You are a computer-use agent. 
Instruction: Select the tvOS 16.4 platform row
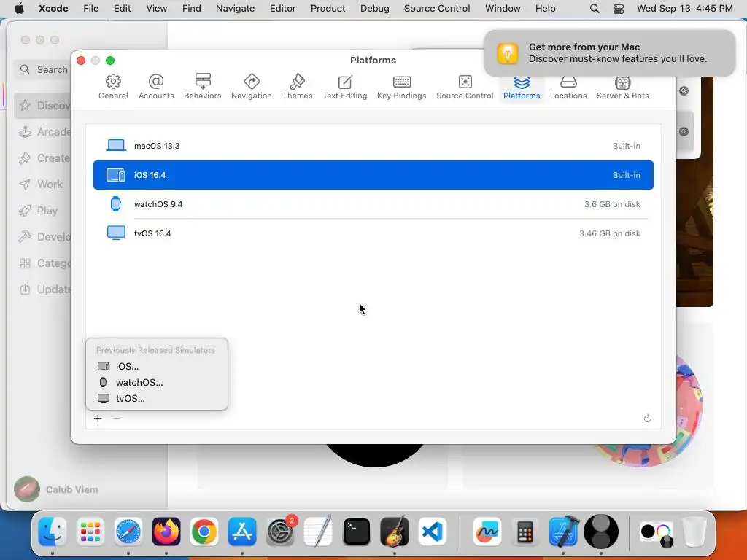click(x=373, y=233)
